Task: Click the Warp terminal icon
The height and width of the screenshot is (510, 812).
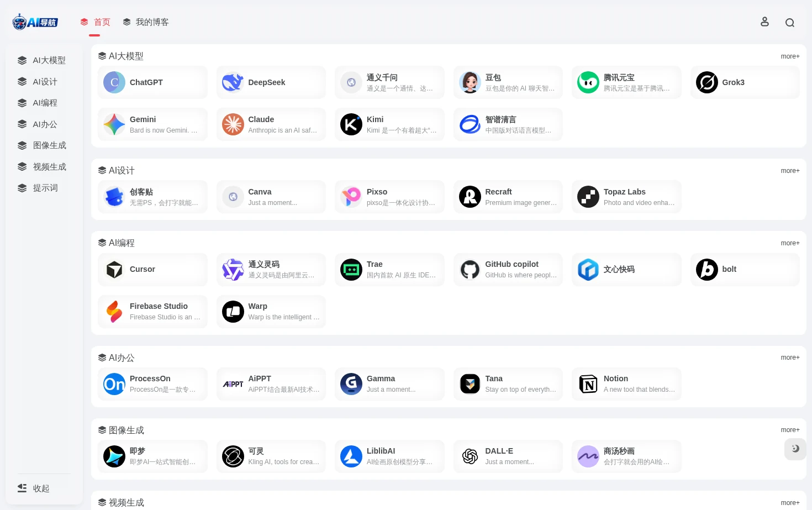Action: coord(233,312)
